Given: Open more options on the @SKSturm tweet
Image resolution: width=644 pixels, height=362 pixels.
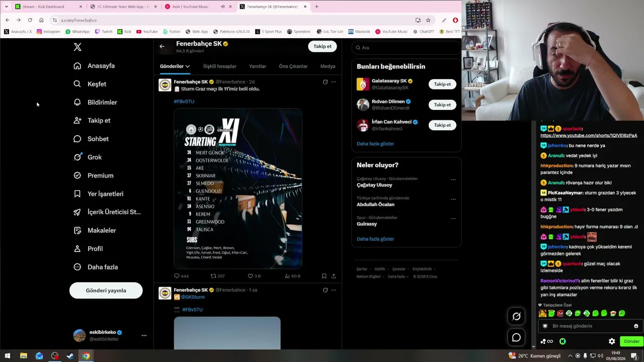Looking at the screenshot, I should point(334,290).
